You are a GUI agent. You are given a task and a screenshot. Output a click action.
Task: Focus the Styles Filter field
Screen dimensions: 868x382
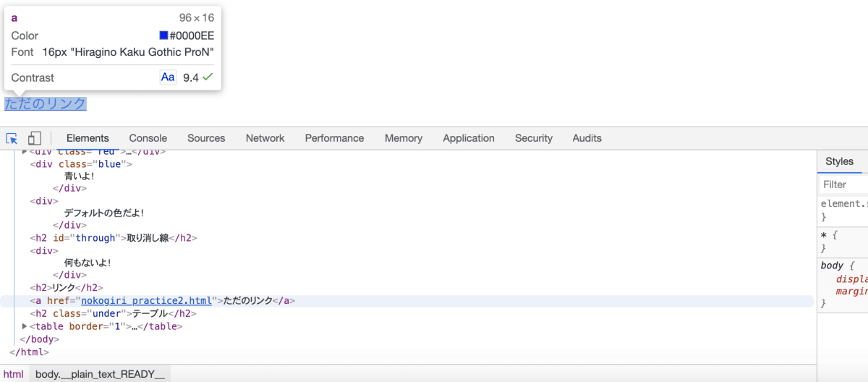tap(844, 184)
